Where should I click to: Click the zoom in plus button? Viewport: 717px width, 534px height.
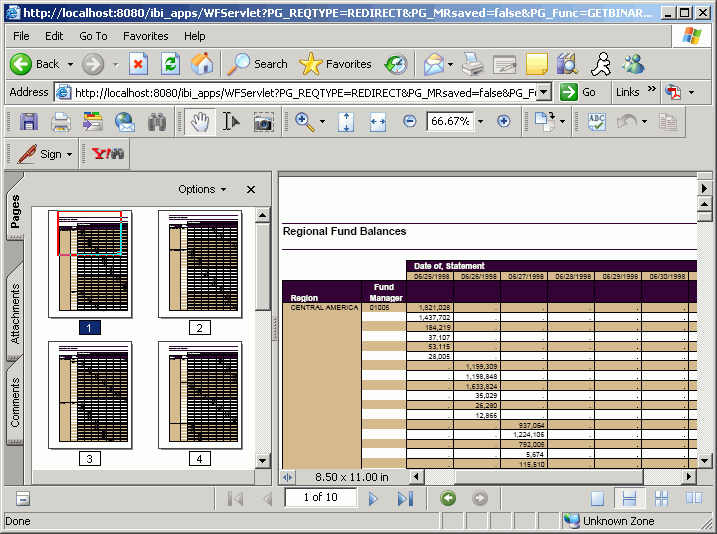click(x=504, y=121)
